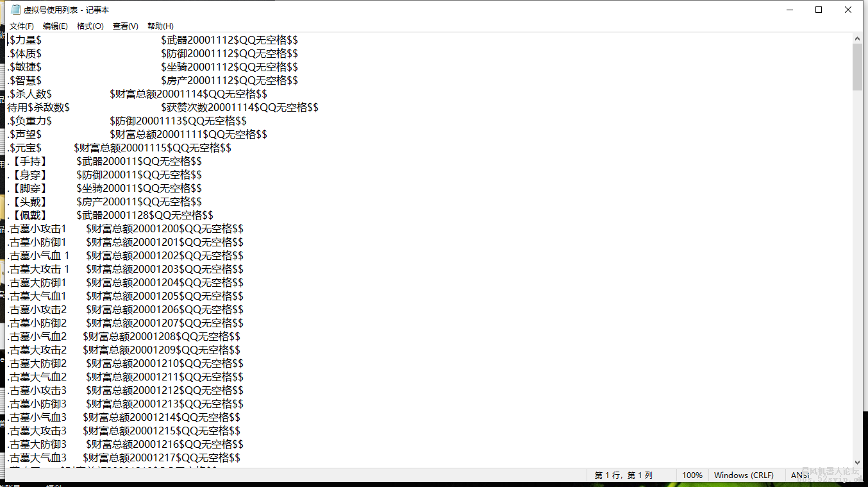
Task: Click the Windows (CRLF) status bar field
Action: tap(744, 475)
